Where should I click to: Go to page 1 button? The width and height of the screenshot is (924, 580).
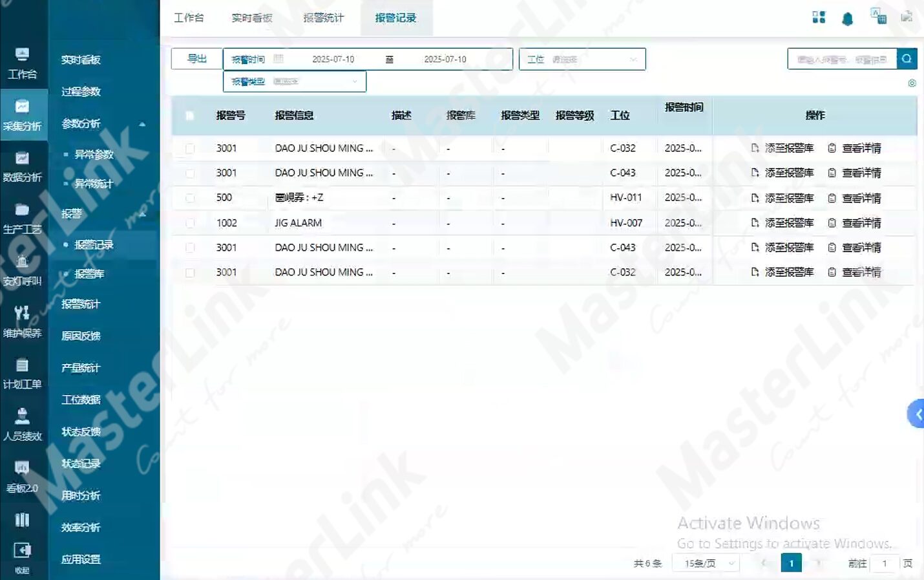coord(791,563)
